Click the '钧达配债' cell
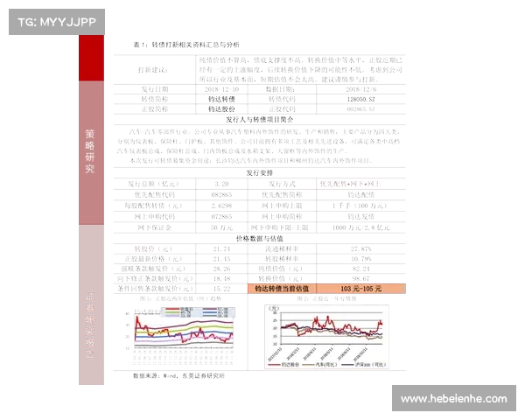Viewport: 525px width, 420px height. (x=360, y=195)
